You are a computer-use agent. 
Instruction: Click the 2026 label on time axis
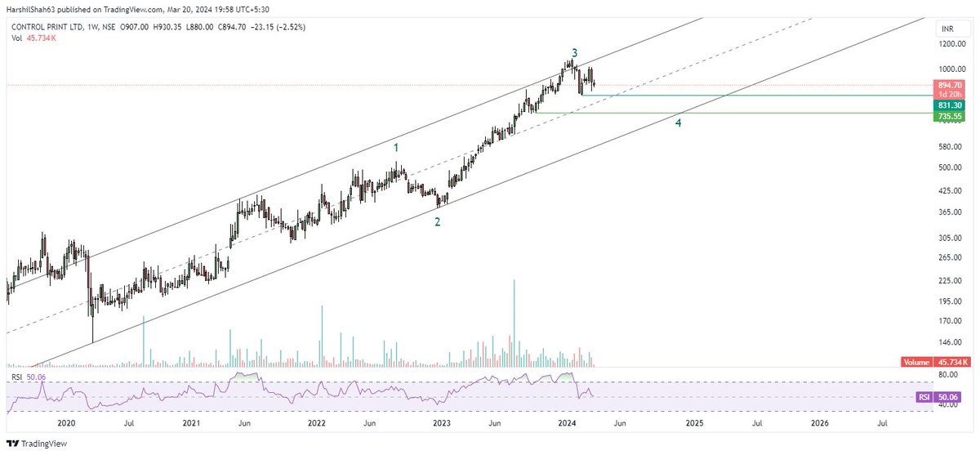819,424
